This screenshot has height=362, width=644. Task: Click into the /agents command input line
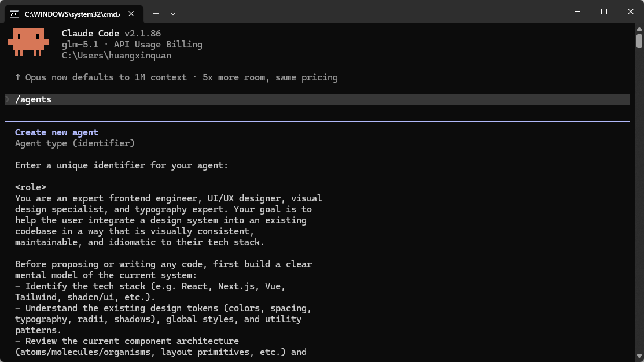click(317, 99)
